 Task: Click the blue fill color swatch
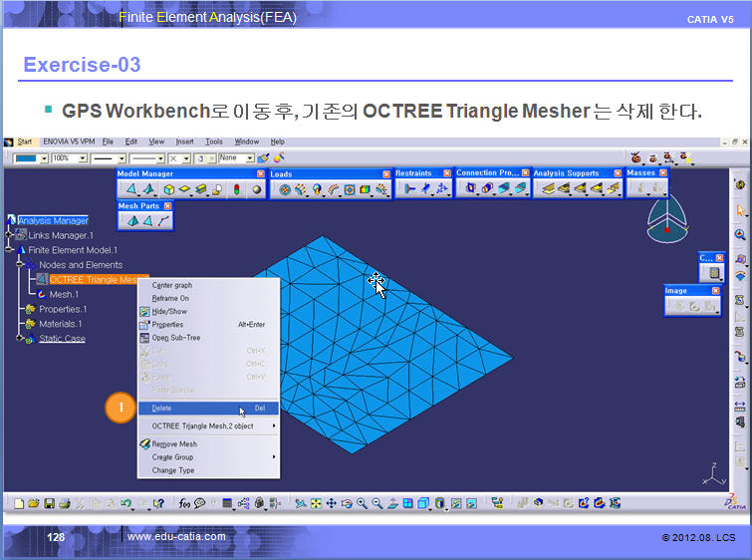tap(26, 158)
